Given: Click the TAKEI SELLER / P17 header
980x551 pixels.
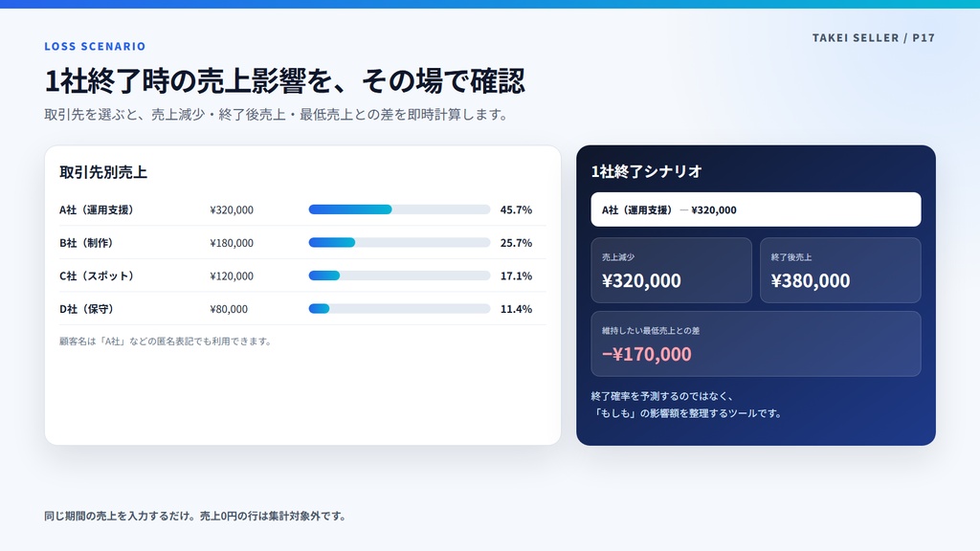Looking at the screenshot, I should click(873, 38).
